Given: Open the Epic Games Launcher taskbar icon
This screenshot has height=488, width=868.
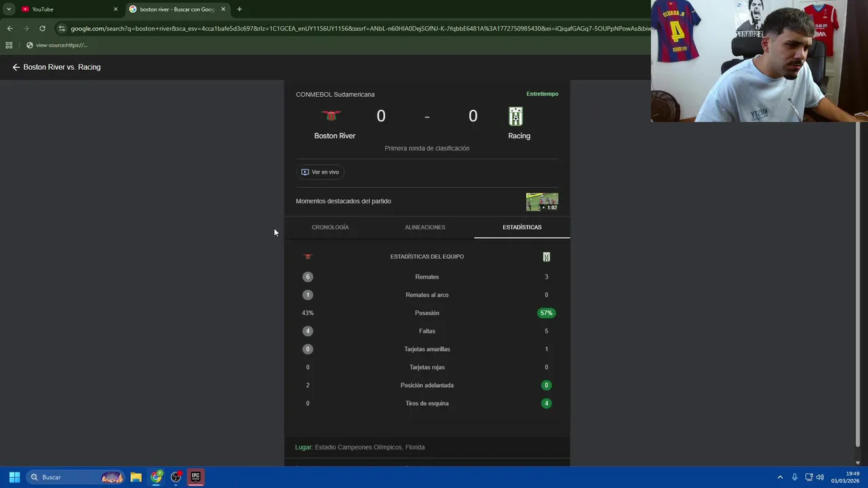Looking at the screenshot, I should (195, 477).
